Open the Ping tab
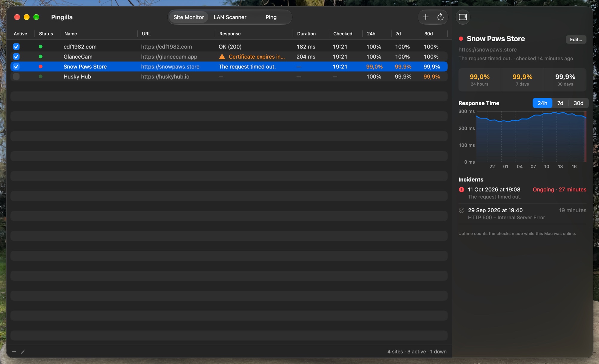Viewport: 599px width, 364px height. (271, 17)
